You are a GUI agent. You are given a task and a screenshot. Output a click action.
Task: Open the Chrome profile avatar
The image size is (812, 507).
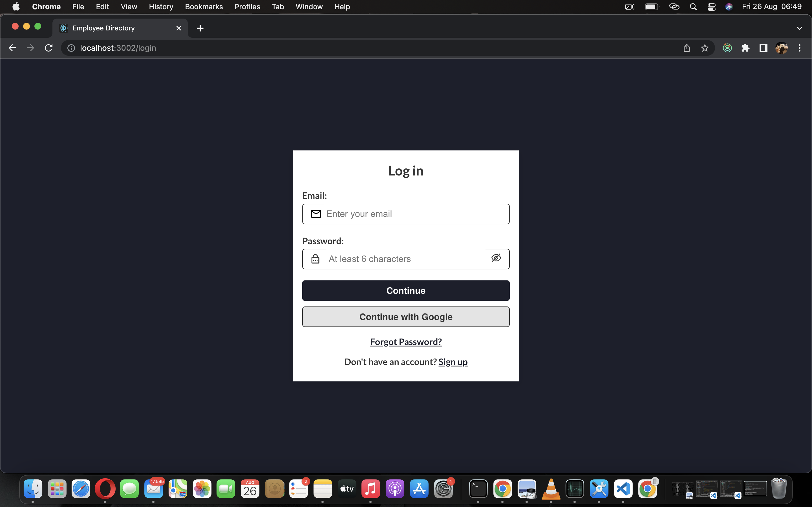pyautogui.click(x=782, y=48)
